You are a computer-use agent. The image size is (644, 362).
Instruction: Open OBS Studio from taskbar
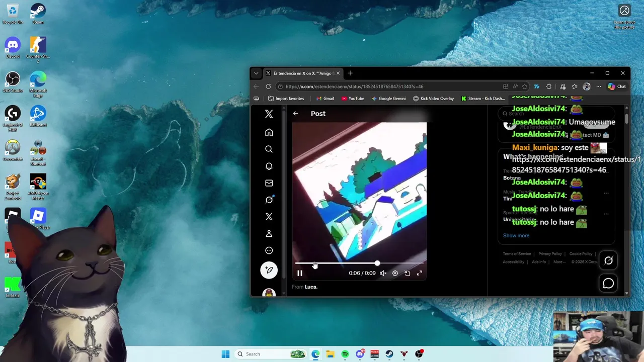(419, 354)
